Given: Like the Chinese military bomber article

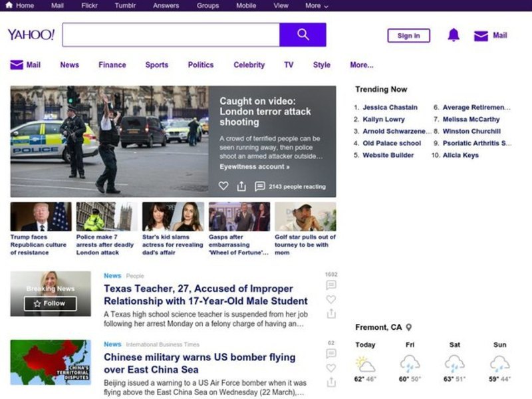Looking at the screenshot, I should pyautogui.click(x=331, y=368).
